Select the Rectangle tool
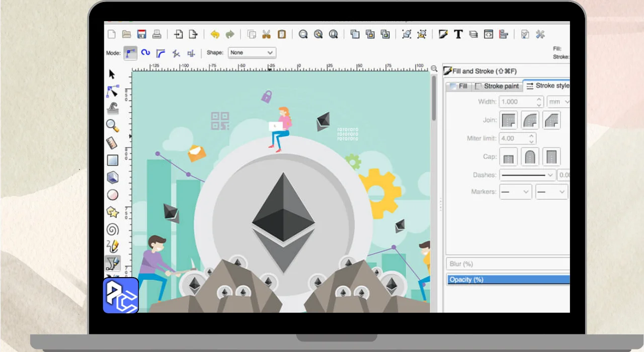 click(112, 160)
